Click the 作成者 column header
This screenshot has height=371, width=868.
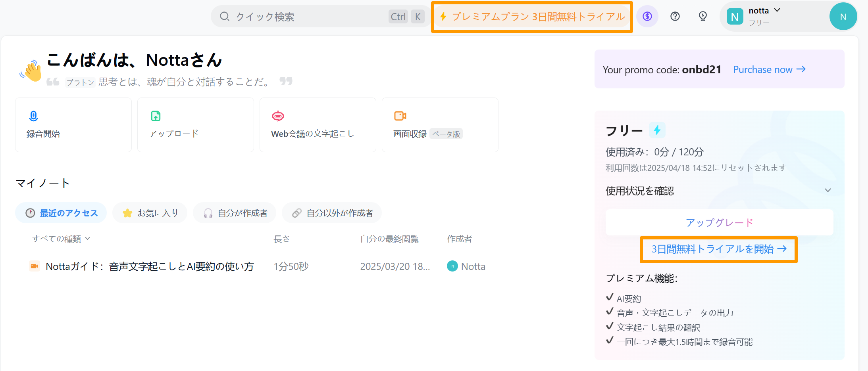(460, 239)
